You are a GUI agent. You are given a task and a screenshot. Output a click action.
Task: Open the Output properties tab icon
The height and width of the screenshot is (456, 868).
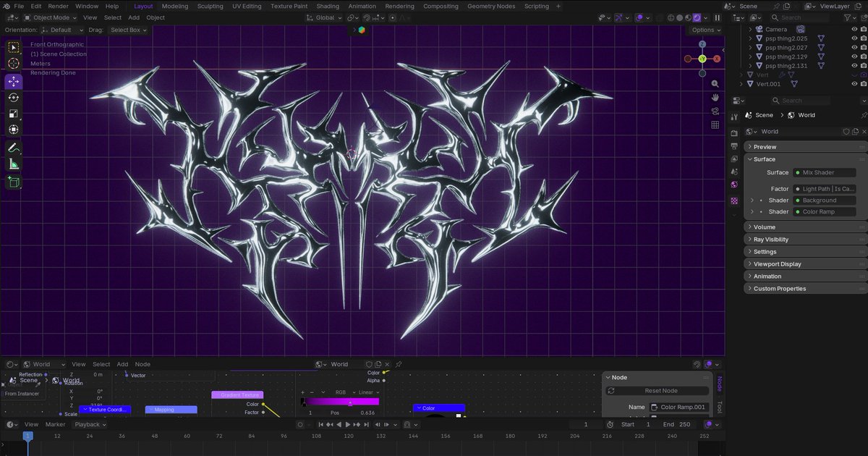(734, 146)
